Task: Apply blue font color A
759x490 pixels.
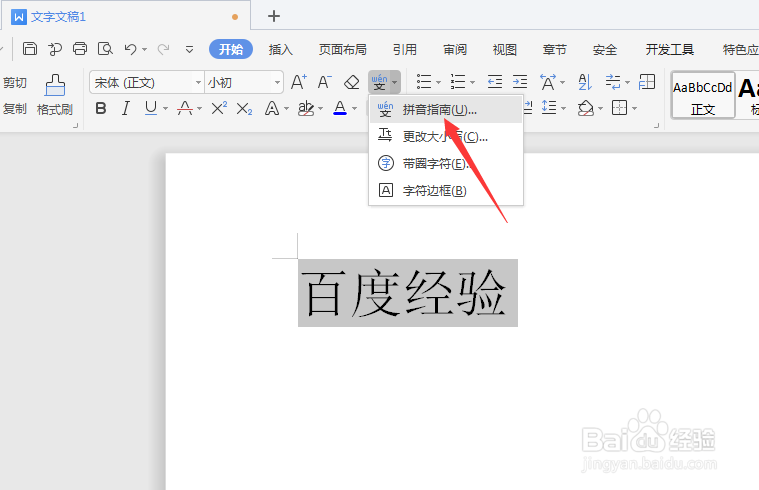Action: [340, 108]
